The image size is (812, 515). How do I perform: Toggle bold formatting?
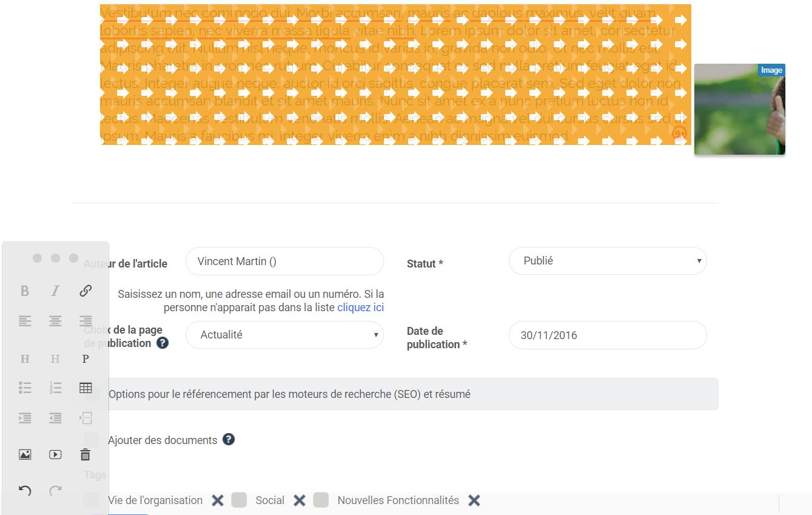point(25,291)
